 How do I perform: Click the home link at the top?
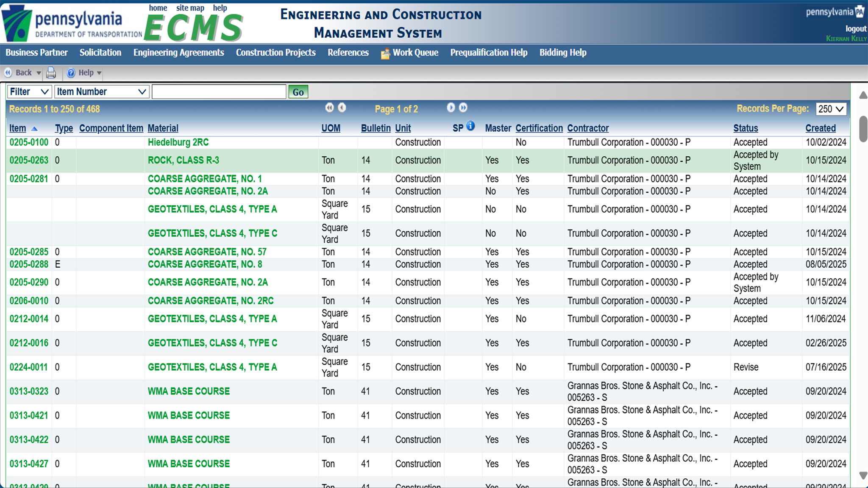(158, 8)
